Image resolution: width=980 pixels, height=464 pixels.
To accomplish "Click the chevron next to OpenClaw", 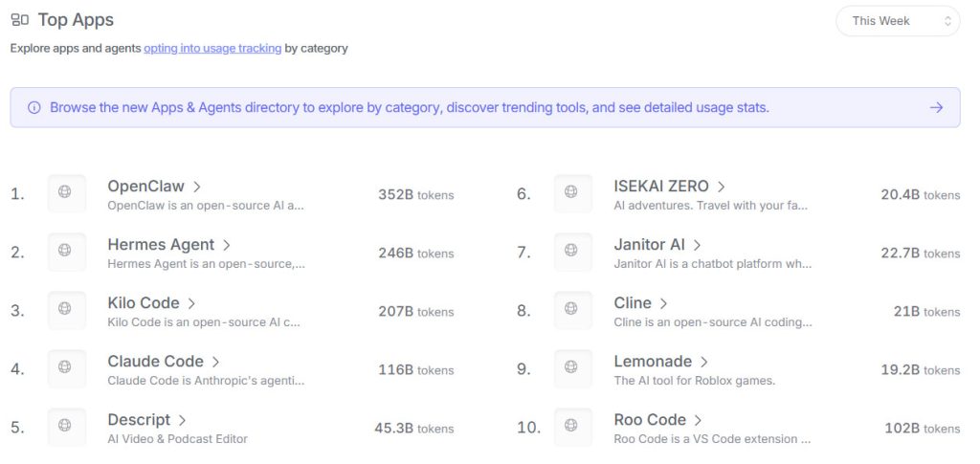I will point(197,187).
